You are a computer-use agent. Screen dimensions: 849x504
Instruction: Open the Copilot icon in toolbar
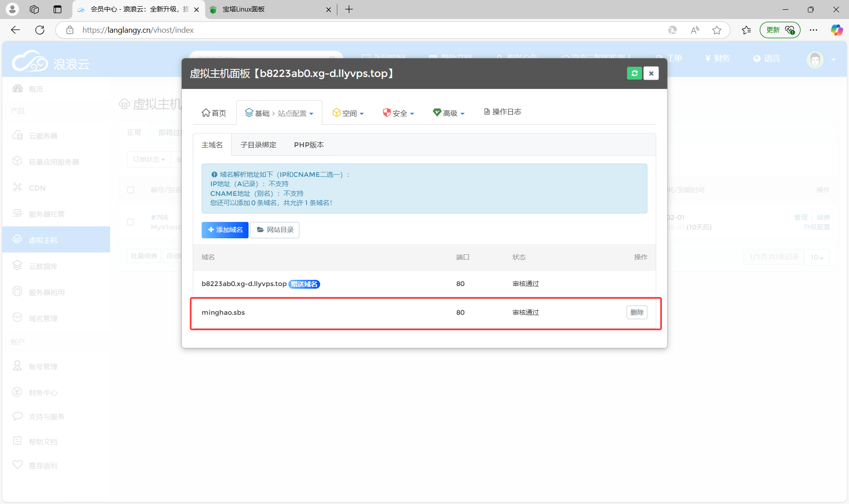836,30
